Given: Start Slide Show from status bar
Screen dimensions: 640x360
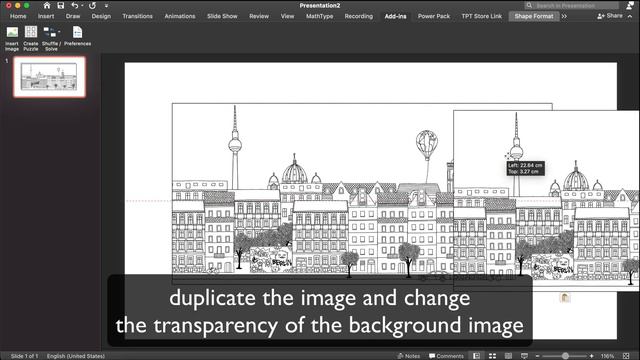Looking at the screenshot, I should (x=524, y=356).
